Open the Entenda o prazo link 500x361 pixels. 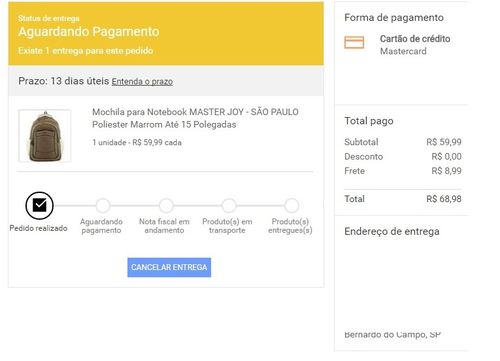tap(142, 81)
